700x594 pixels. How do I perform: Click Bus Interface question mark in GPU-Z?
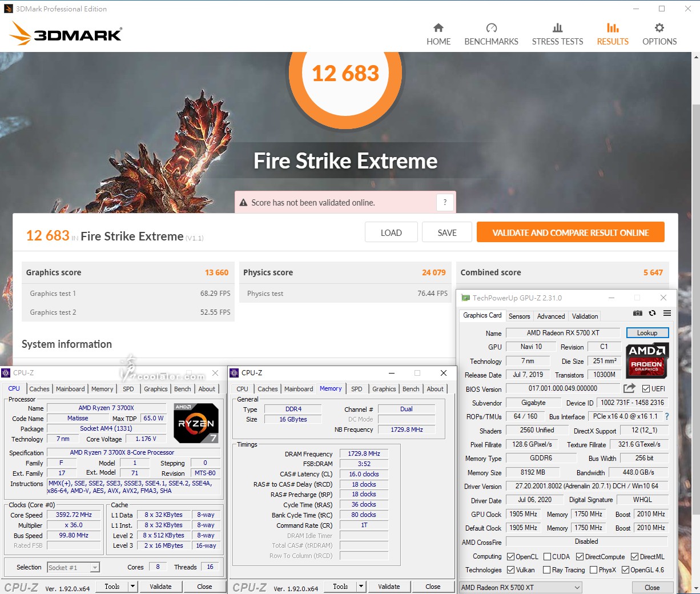pos(666,416)
